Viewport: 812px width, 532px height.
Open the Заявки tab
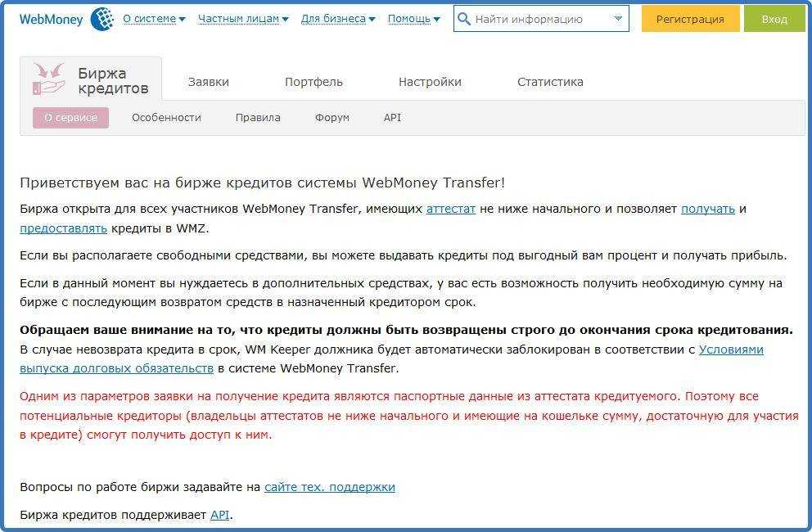[208, 82]
